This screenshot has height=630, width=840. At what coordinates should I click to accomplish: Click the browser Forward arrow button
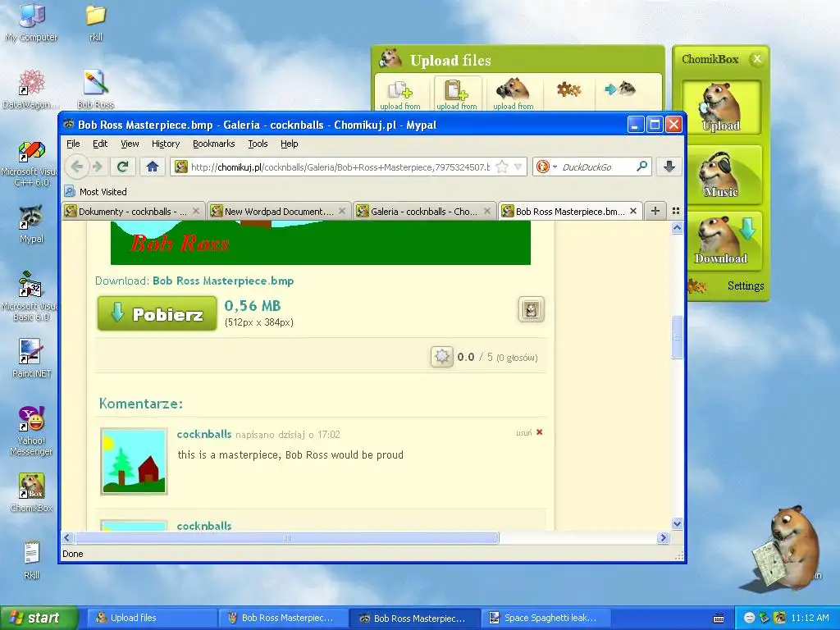(98, 167)
